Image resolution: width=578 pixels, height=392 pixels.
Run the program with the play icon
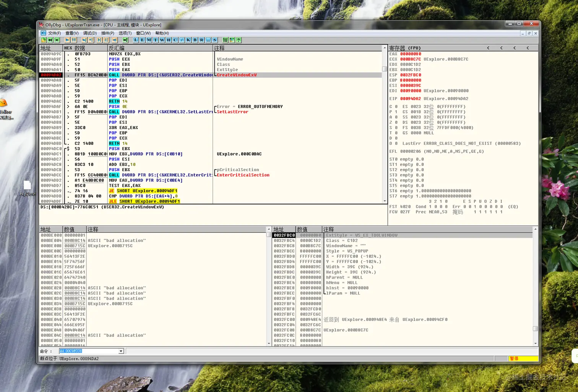[x=67, y=40]
